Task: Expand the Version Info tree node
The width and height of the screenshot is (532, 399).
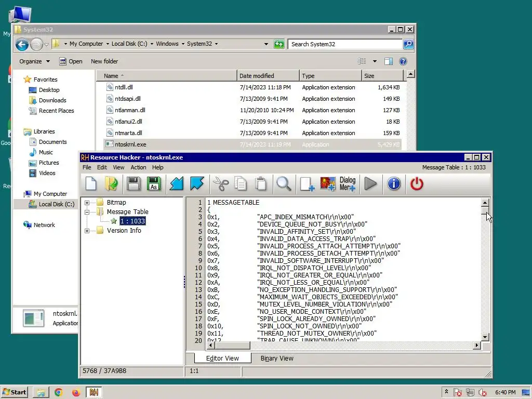Action: (87, 231)
